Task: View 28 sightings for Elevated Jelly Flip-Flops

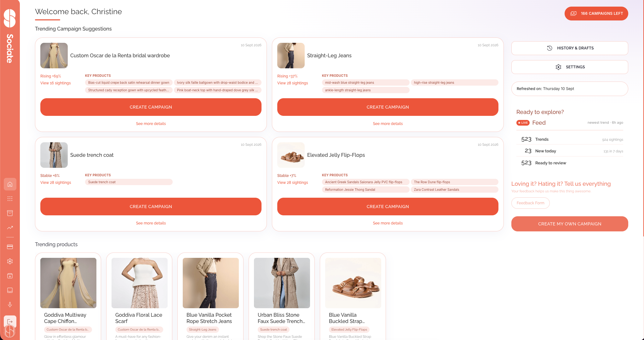Action: point(292,183)
